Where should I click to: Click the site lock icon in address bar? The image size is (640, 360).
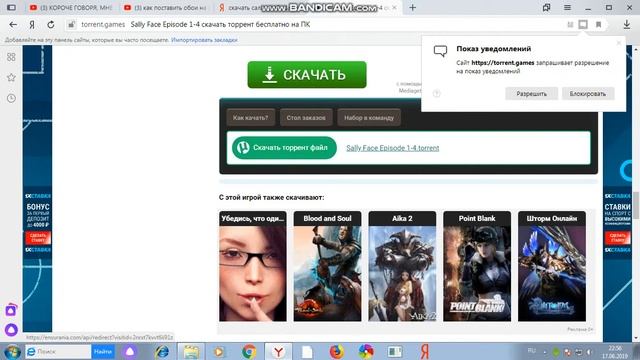(71, 24)
